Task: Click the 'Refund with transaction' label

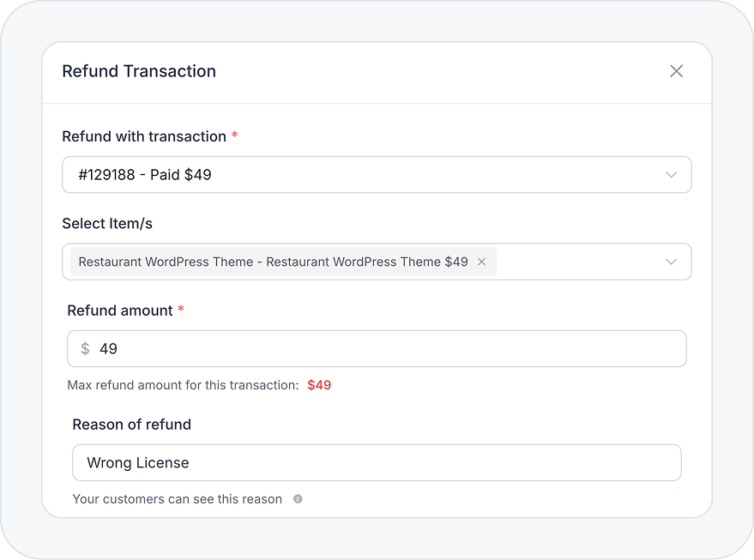Action: pyautogui.click(x=144, y=136)
